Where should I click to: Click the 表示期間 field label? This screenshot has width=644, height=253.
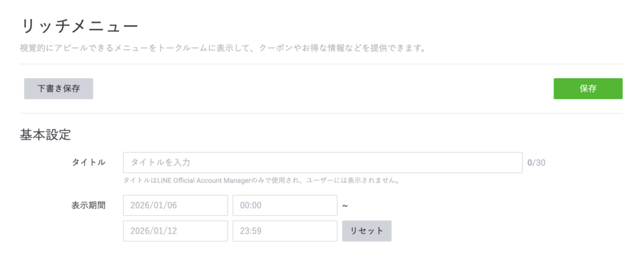pyautogui.click(x=89, y=205)
